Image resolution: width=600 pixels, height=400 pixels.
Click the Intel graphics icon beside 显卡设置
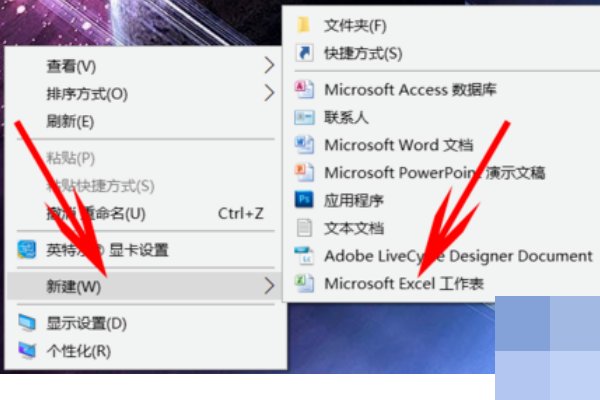27,250
